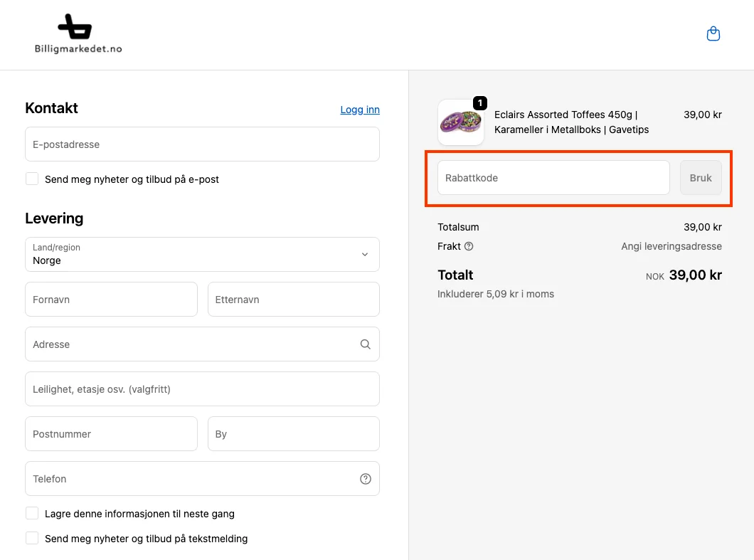Image resolution: width=754 pixels, height=560 pixels.
Task: Click the By city field
Action: (x=293, y=434)
